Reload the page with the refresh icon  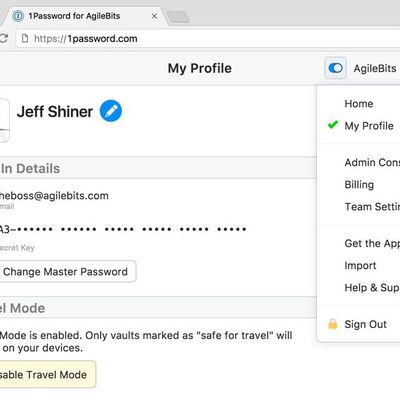coord(3,38)
